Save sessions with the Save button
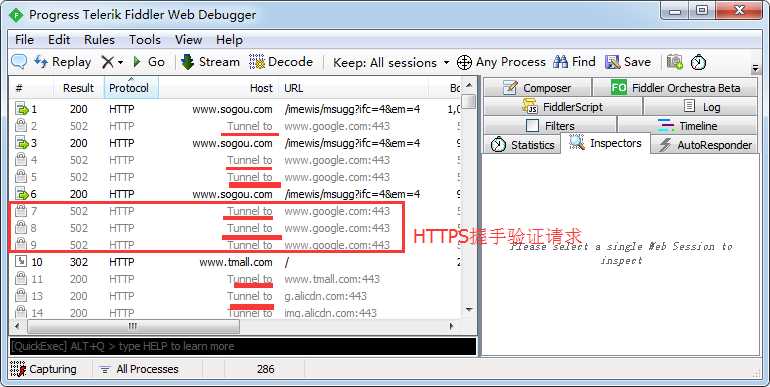Image resolution: width=770 pixels, height=387 pixels. [628, 62]
